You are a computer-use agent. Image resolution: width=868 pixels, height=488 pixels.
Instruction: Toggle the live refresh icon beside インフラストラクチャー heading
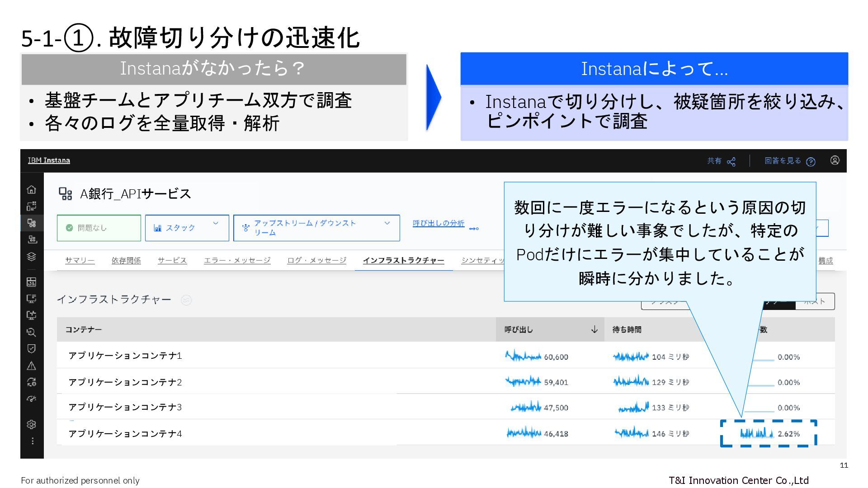coord(186,300)
